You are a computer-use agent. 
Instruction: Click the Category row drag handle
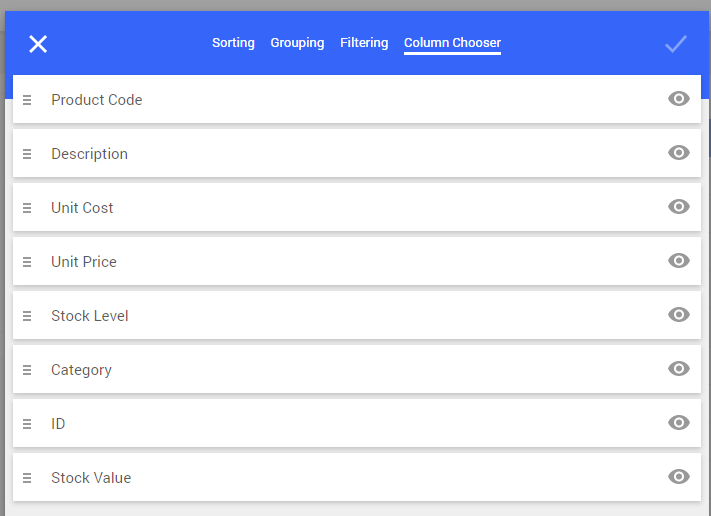click(x=27, y=370)
